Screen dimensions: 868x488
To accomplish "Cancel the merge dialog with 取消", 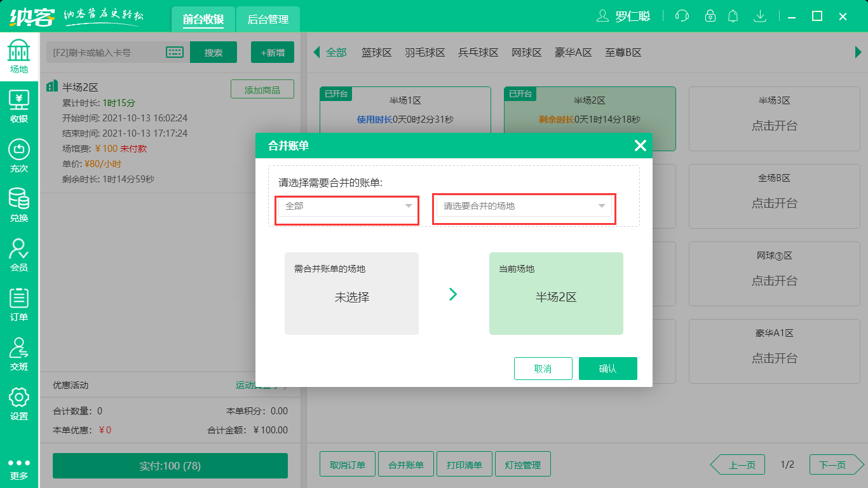I will [543, 369].
